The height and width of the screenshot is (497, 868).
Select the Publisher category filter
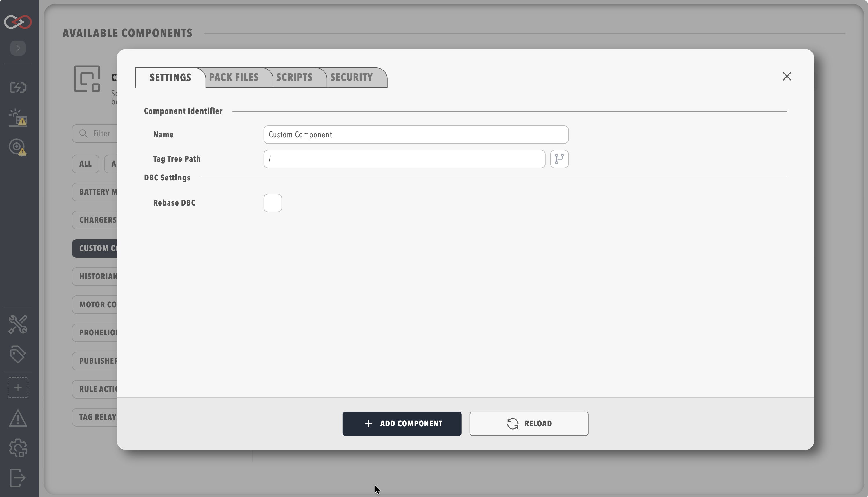tap(95, 361)
